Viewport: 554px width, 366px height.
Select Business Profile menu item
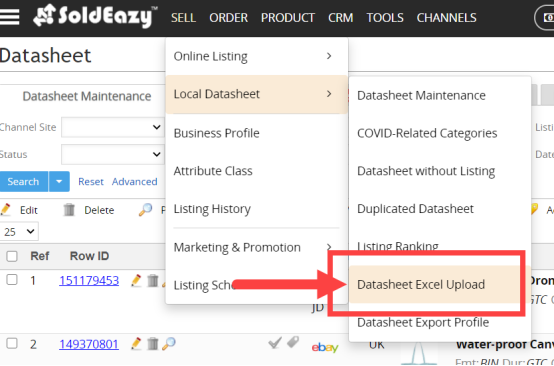point(257,133)
